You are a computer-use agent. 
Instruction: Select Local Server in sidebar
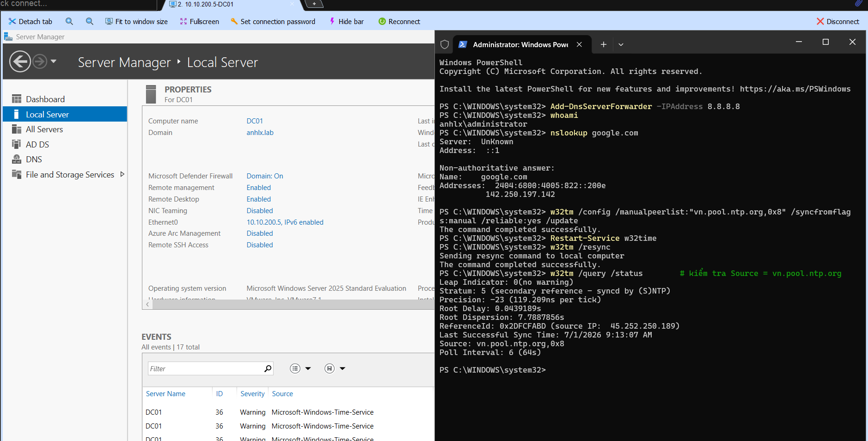[x=65, y=114]
